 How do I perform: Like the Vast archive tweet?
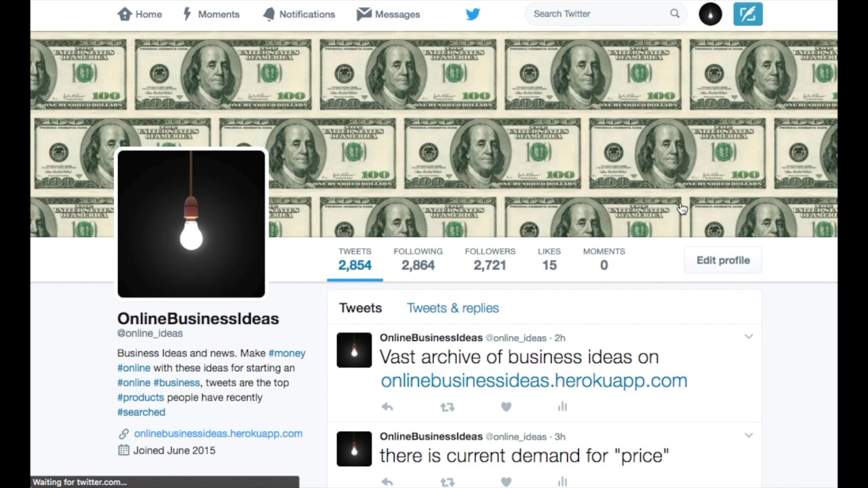(x=506, y=407)
